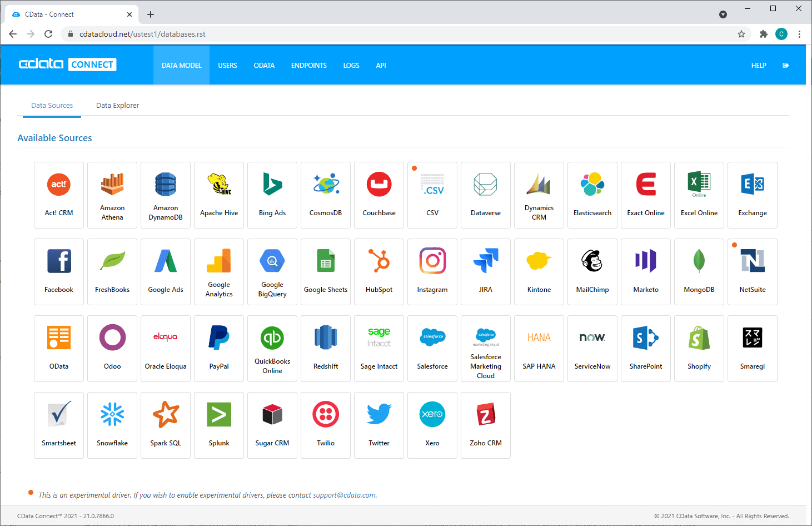Open the Help link in header
The height and width of the screenshot is (526, 812).
(759, 66)
